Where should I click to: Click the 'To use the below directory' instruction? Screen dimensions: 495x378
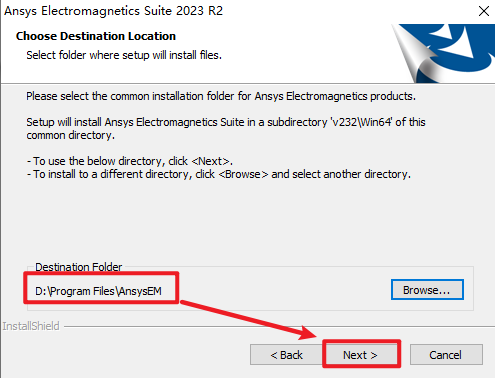130,161
